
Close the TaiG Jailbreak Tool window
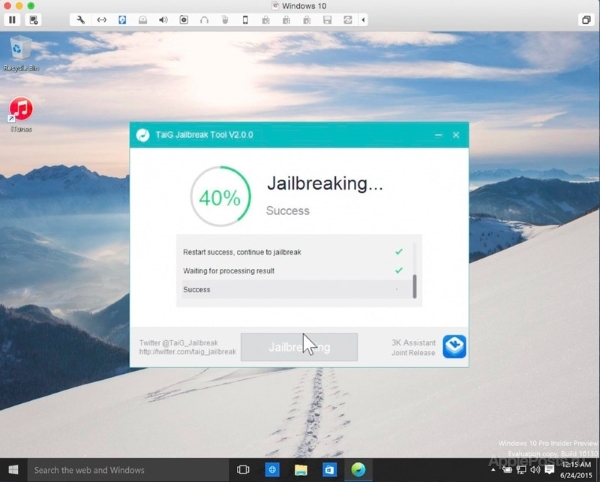coord(456,135)
